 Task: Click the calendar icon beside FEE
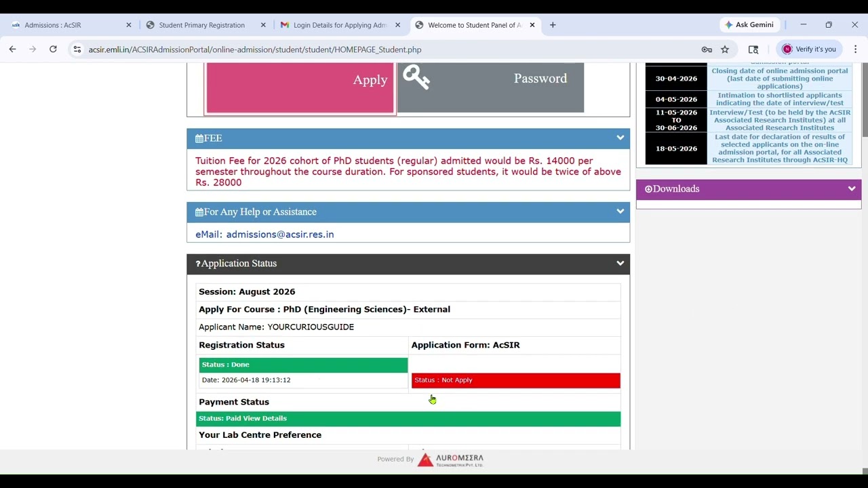click(199, 138)
